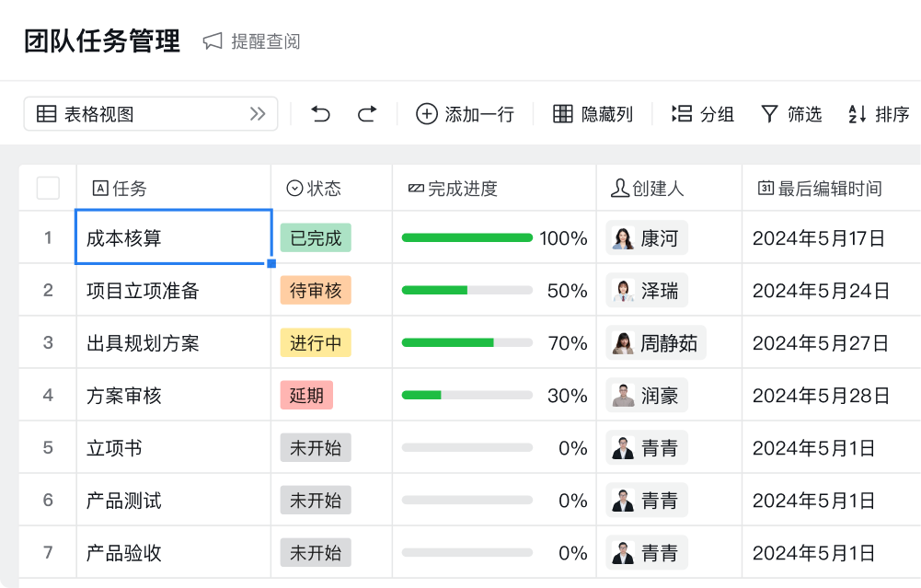
Task: Open the 筛选 filter option
Action: [x=790, y=113]
